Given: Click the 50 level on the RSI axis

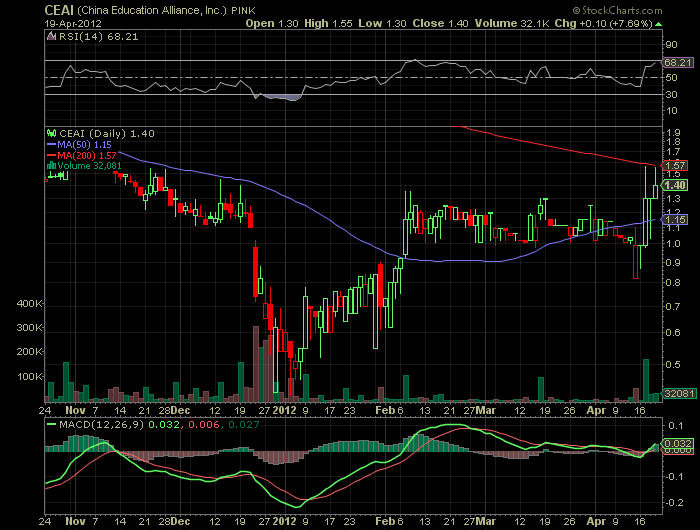Looking at the screenshot, I should (671, 78).
